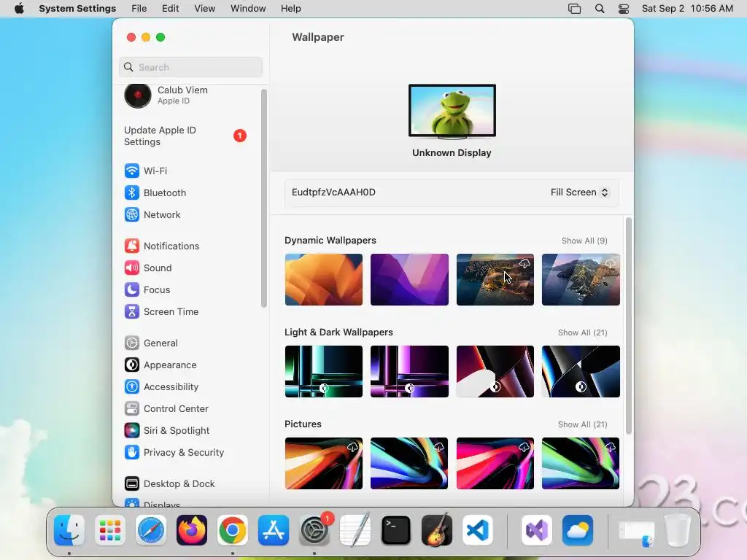Open Visual Studio purple Dock icon
747x560 pixels.
537,529
